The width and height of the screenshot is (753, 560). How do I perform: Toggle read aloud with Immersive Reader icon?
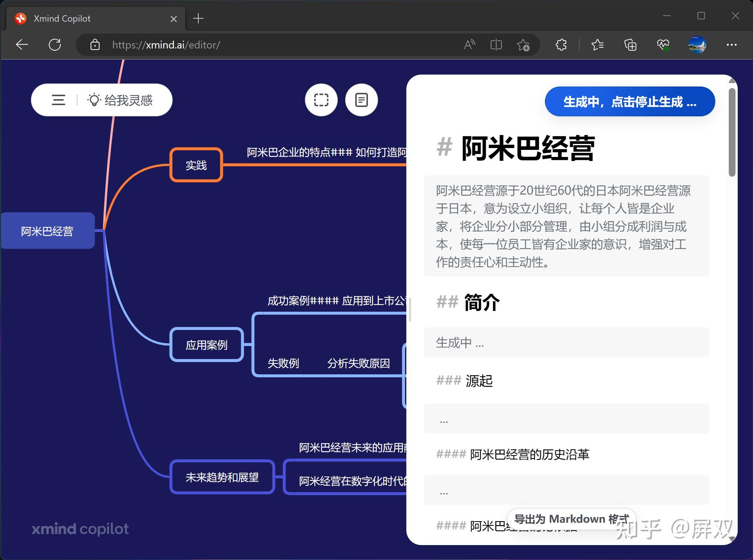pyautogui.click(x=469, y=45)
